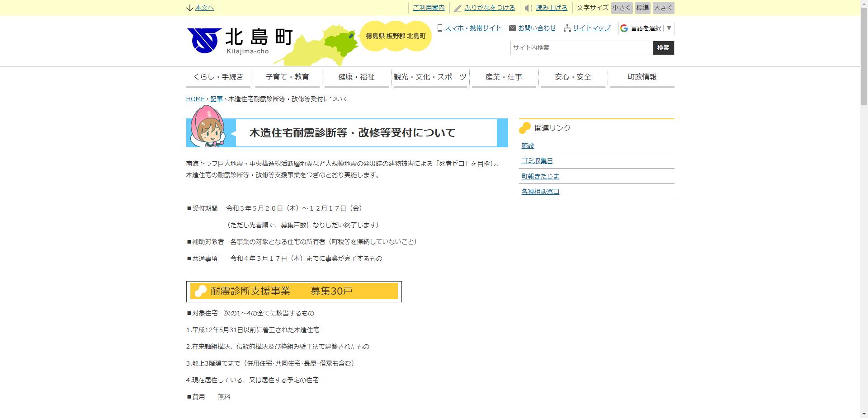Select the 小さく text size option

[622, 8]
